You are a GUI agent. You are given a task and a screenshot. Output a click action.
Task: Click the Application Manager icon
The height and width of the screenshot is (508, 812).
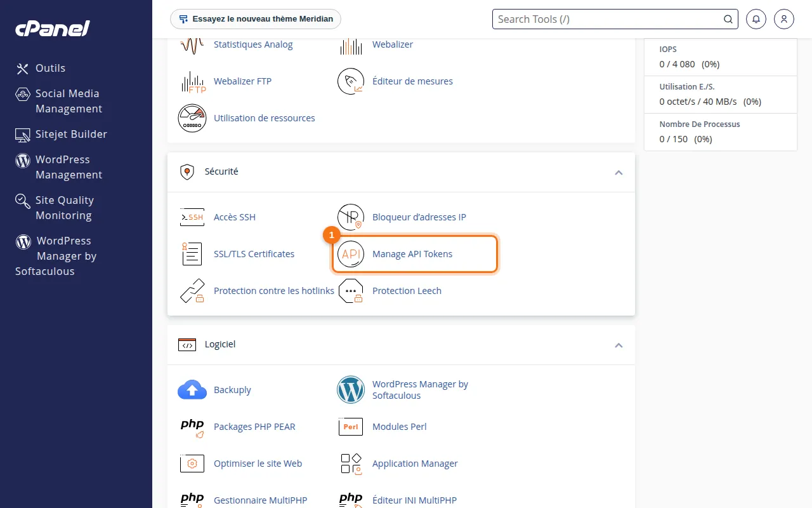pos(351,464)
